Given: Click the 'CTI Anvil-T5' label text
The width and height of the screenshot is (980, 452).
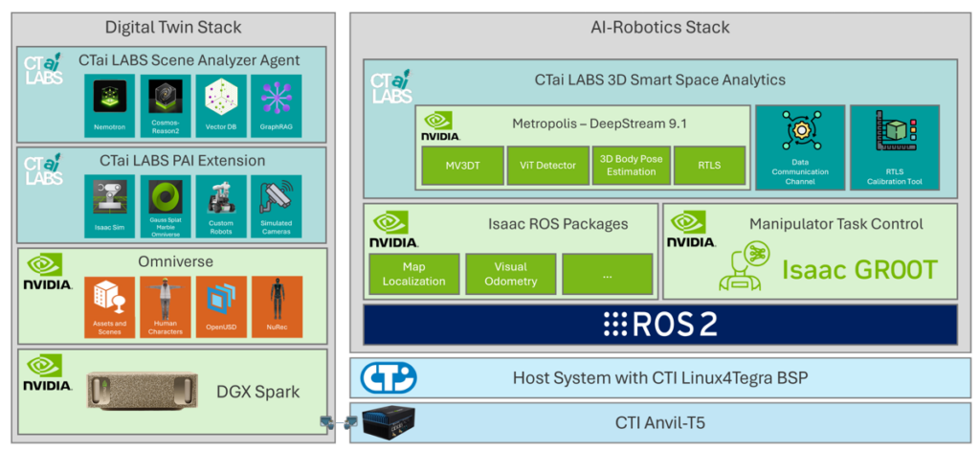Looking at the screenshot, I should click(660, 423).
